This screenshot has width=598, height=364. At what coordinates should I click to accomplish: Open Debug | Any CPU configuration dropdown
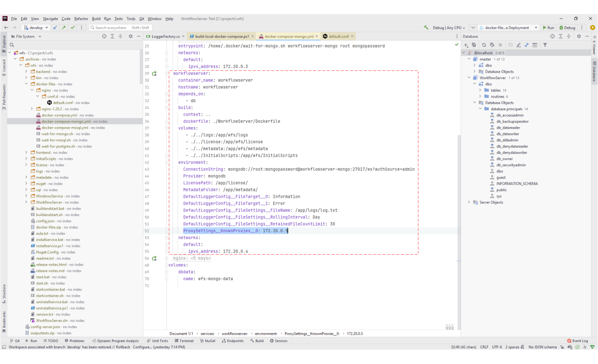coord(449,28)
